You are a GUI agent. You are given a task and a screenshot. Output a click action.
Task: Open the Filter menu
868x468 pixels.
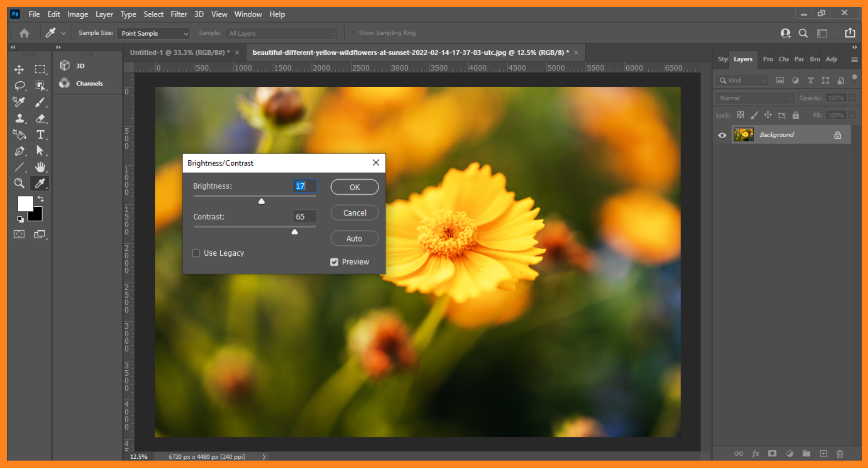point(179,14)
